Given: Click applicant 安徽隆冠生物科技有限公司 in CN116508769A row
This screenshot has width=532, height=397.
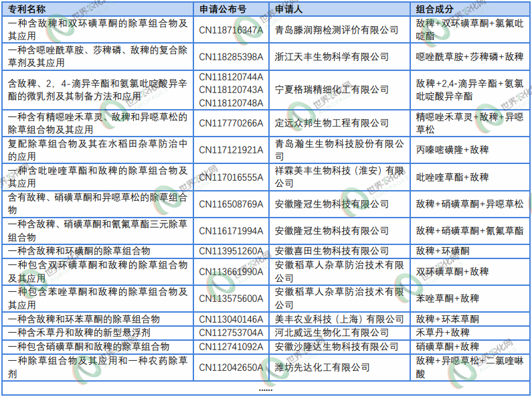Looking at the screenshot, I should [x=332, y=204].
